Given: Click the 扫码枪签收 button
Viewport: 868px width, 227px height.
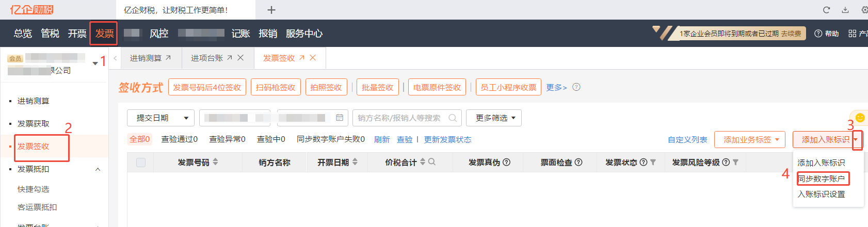Looking at the screenshot, I should point(276,87).
